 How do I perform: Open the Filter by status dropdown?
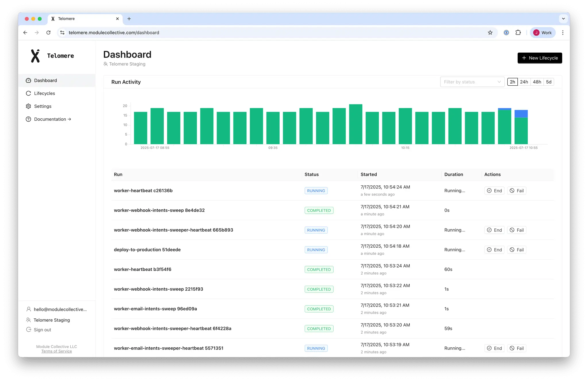tap(472, 82)
